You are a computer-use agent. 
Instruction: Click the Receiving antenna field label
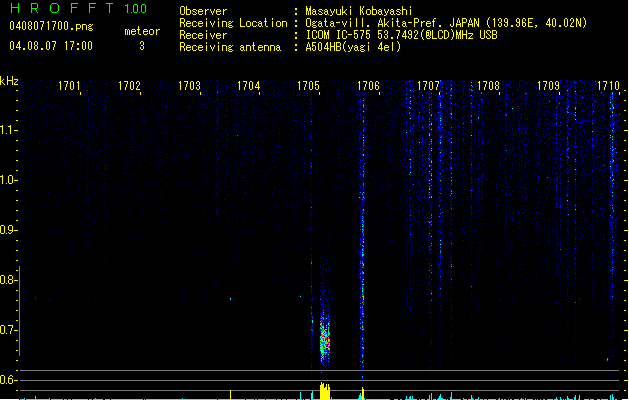click(x=230, y=47)
